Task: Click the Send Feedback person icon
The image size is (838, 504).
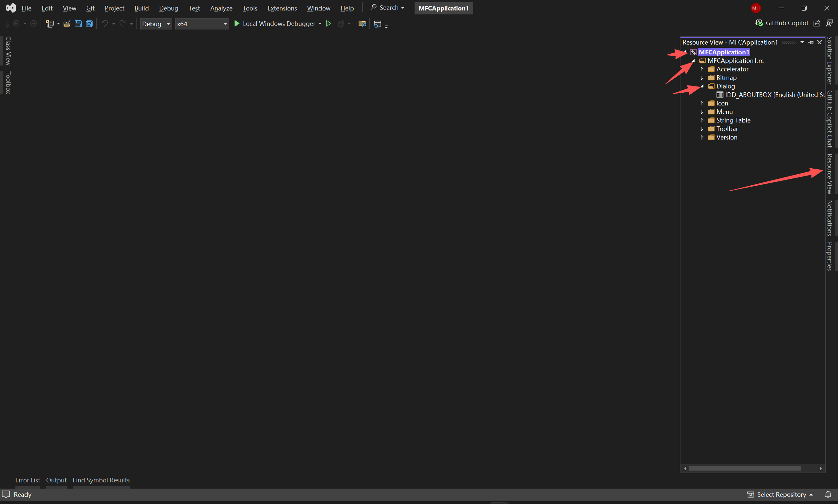Action: point(829,23)
